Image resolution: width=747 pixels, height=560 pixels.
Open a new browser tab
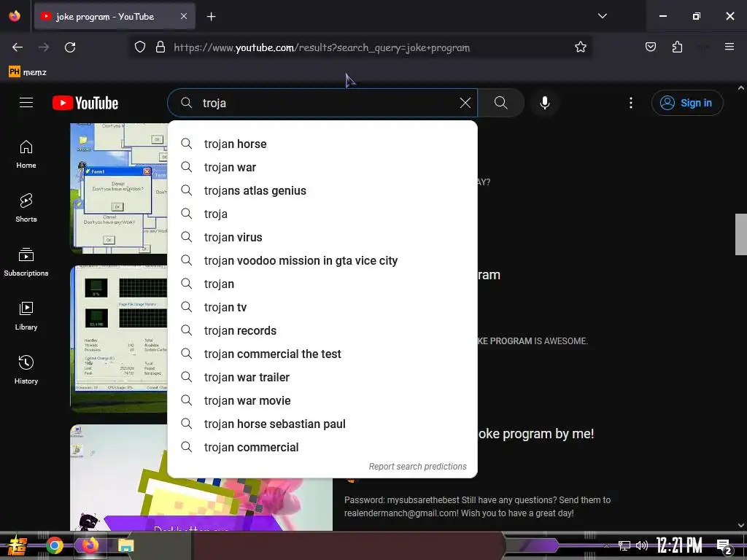point(211,17)
